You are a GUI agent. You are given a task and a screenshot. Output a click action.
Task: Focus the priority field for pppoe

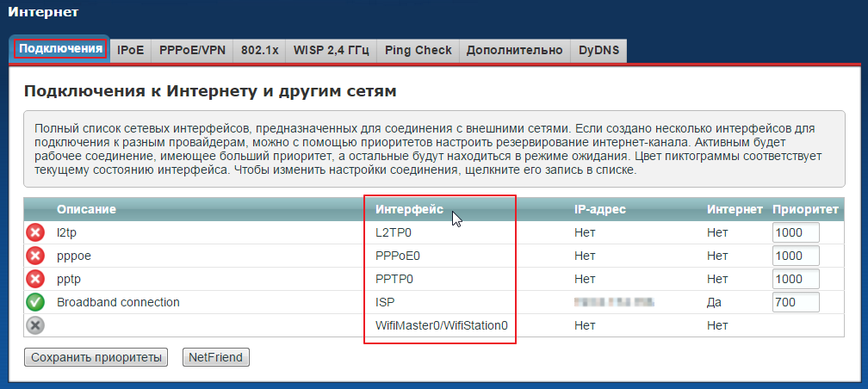click(x=795, y=256)
